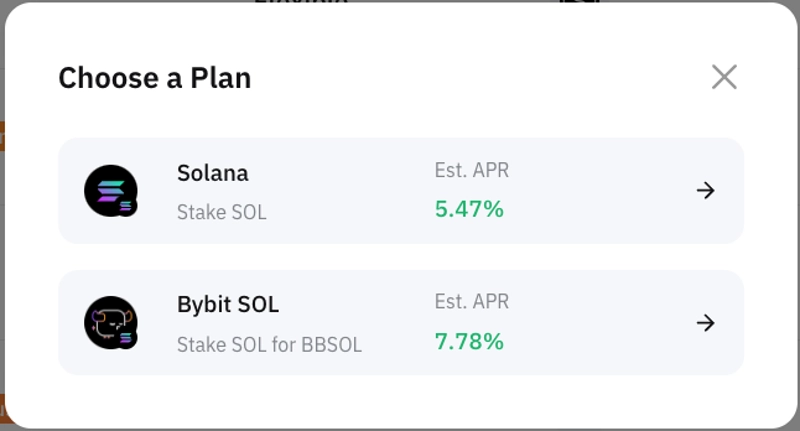Click the "Stake SOL for BBSOL" subtitle
Image resolution: width=800 pixels, height=431 pixels.
(x=269, y=345)
